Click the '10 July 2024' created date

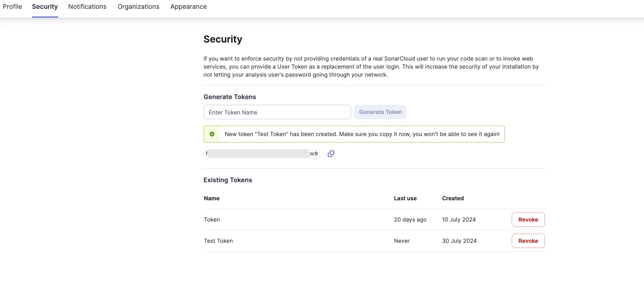tap(459, 220)
